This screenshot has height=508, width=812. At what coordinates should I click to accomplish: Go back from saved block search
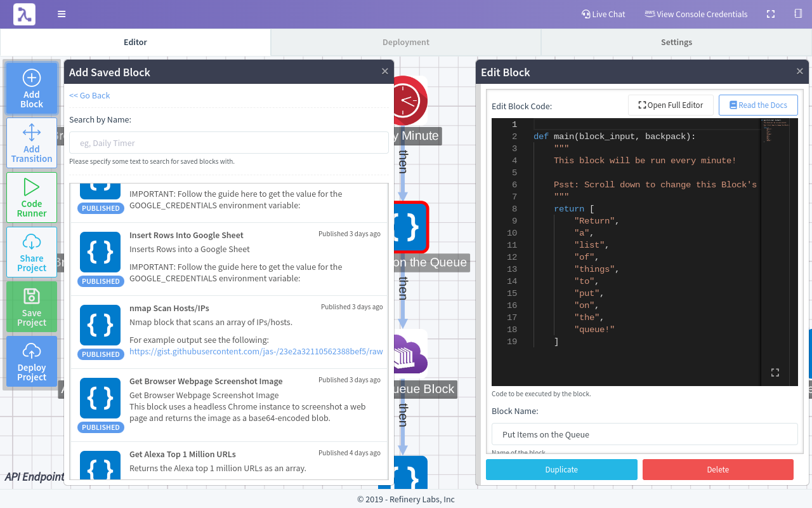(89, 95)
